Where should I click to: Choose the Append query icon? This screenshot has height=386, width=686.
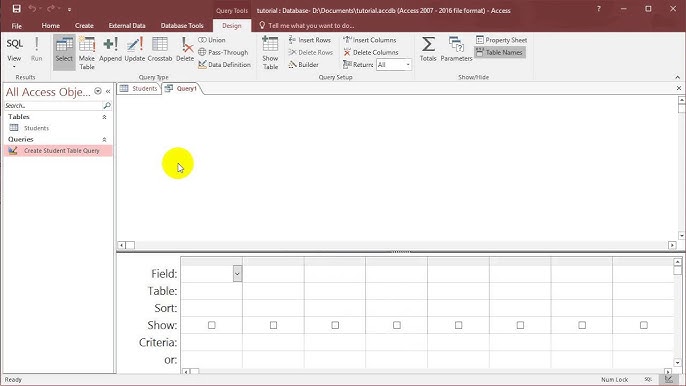pyautogui.click(x=110, y=49)
